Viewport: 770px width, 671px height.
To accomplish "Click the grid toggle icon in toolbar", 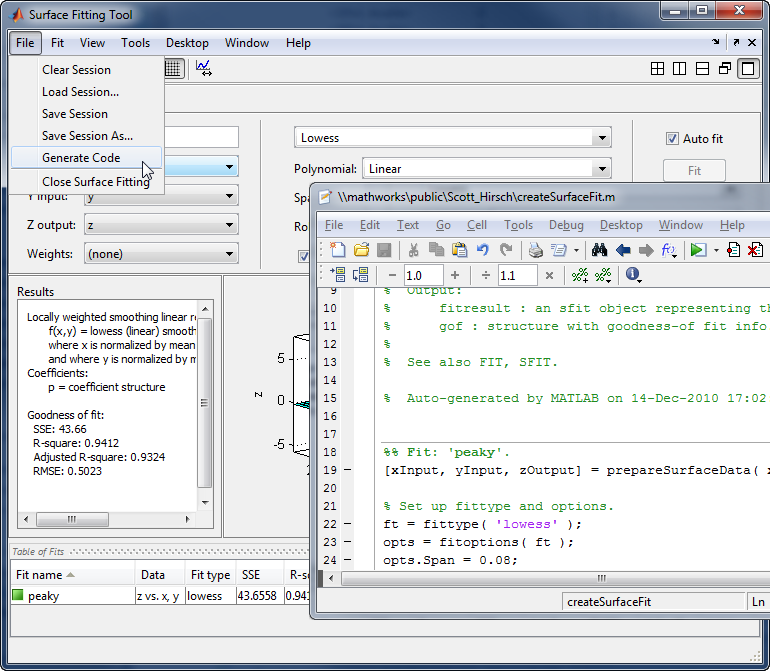I will click(x=173, y=68).
